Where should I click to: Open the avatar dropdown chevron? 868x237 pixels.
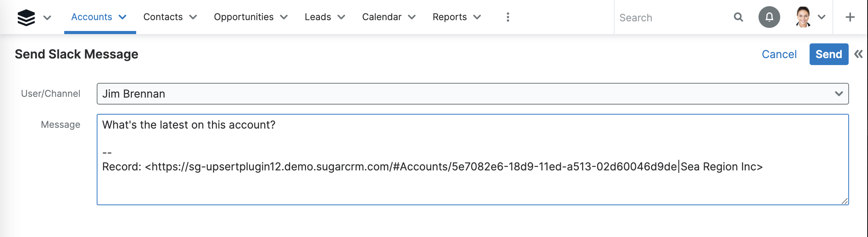pyautogui.click(x=821, y=17)
